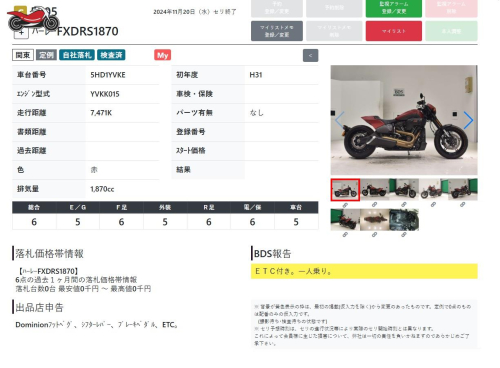The width and height of the screenshot is (500, 368).
Task: Click the red My badge
Action: 162,55
